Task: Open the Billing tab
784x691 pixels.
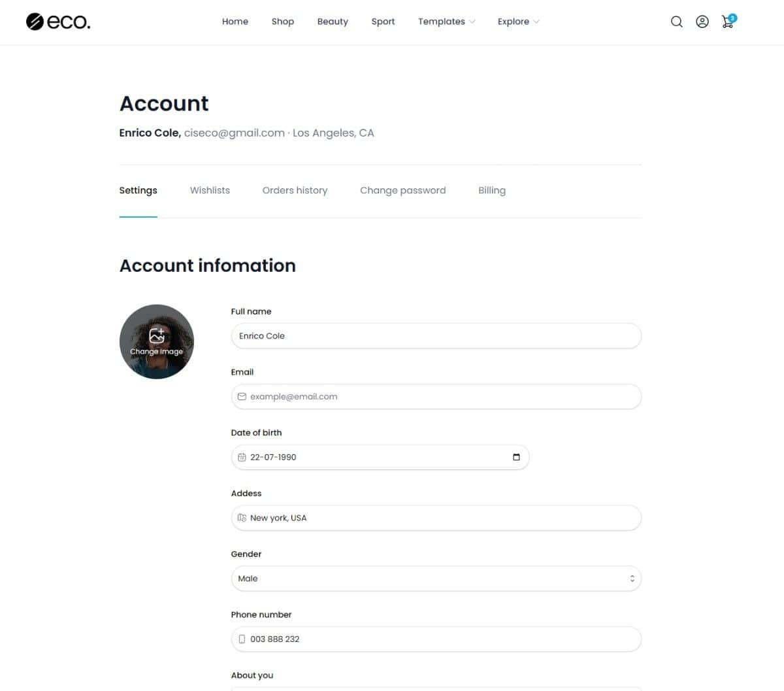Action: (x=492, y=190)
